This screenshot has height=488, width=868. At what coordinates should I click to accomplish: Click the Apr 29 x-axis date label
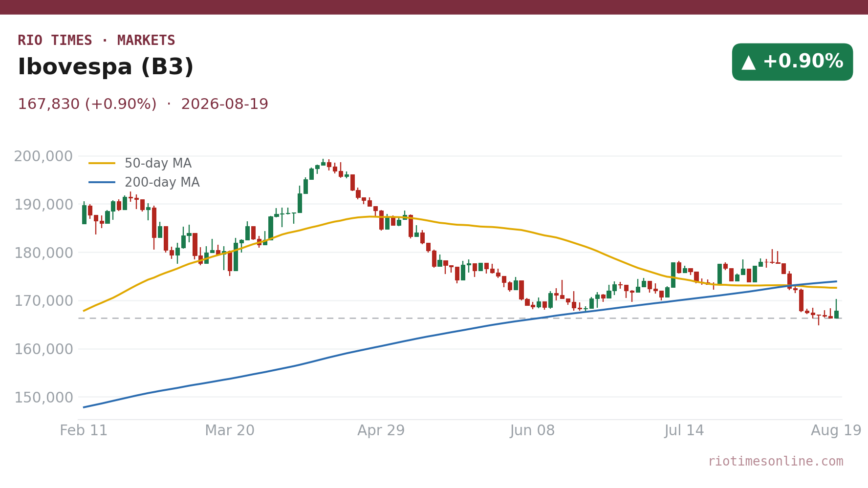click(x=381, y=431)
